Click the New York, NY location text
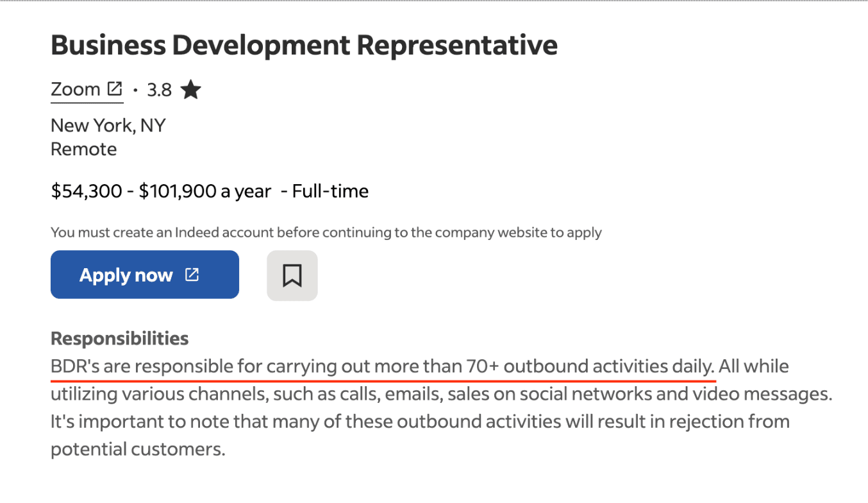This screenshot has width=868, height=503. coord(108,125)
